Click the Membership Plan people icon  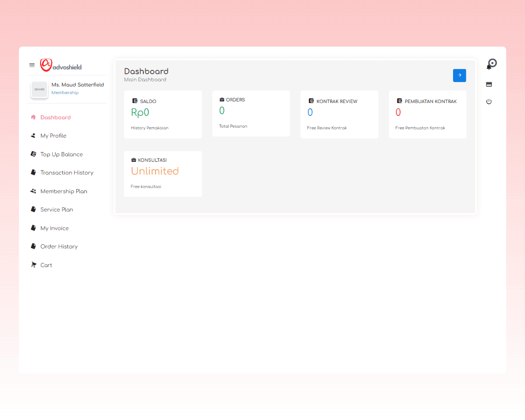tap(33, 191)
